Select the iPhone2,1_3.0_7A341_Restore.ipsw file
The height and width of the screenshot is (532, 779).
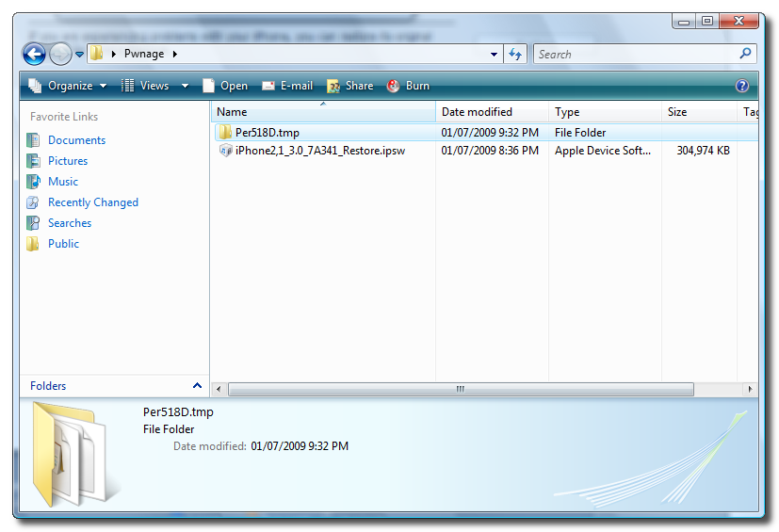[x=319, y=151]
